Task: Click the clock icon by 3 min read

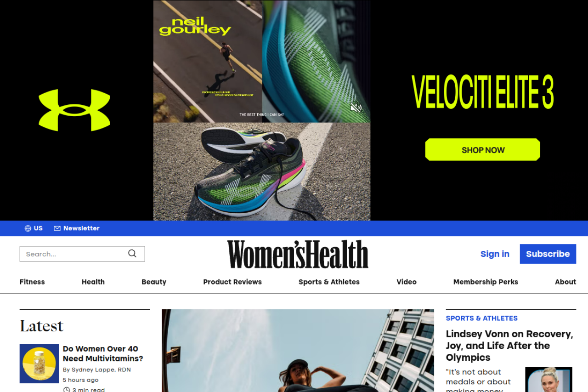Action: 67,390
